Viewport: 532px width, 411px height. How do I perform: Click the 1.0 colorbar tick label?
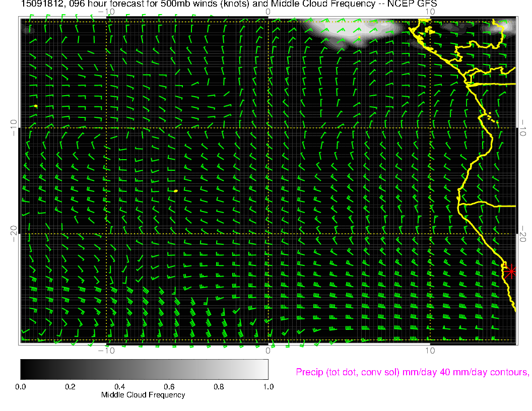[x=268, y=387]
